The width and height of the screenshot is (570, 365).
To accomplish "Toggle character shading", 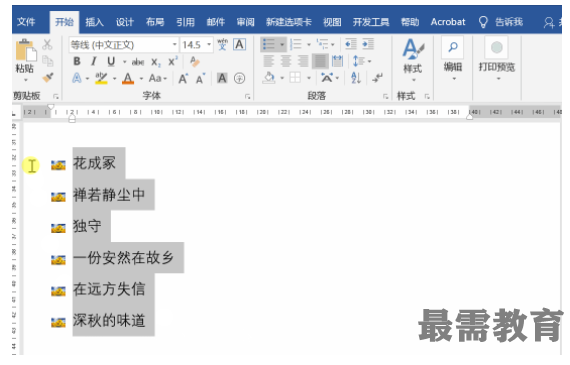I will pos(222,78).
